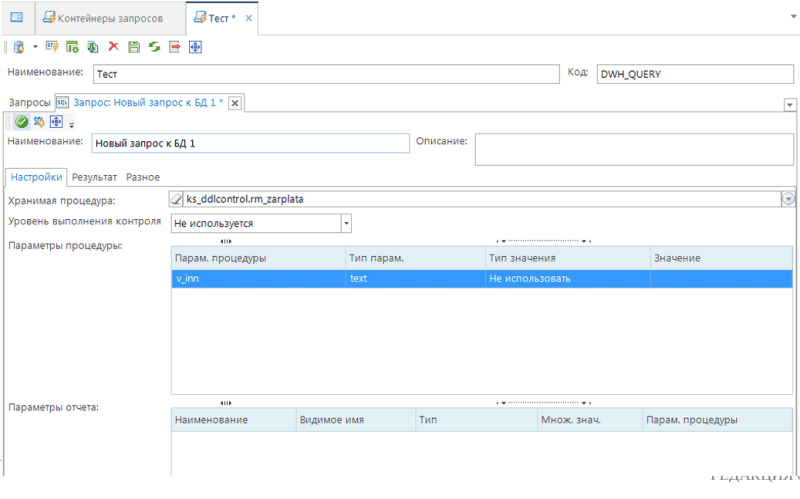Screen dimensions: 800x499
Task: Click the green checkmark icon in query toolbar
Action: point(21,122)
